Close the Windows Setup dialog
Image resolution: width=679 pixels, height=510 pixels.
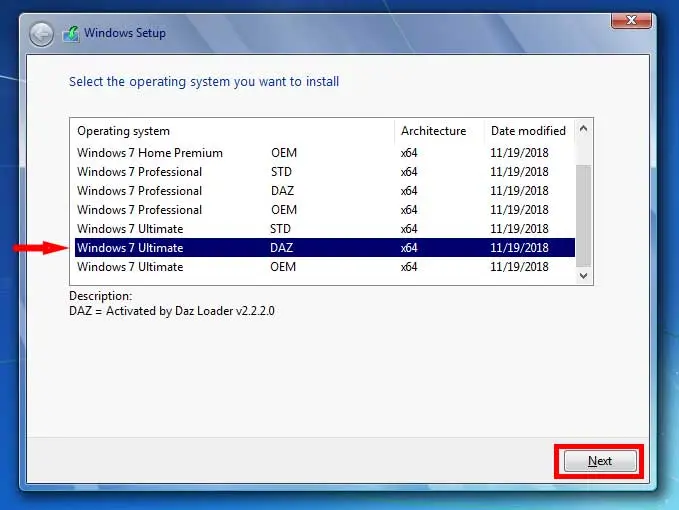633,19
